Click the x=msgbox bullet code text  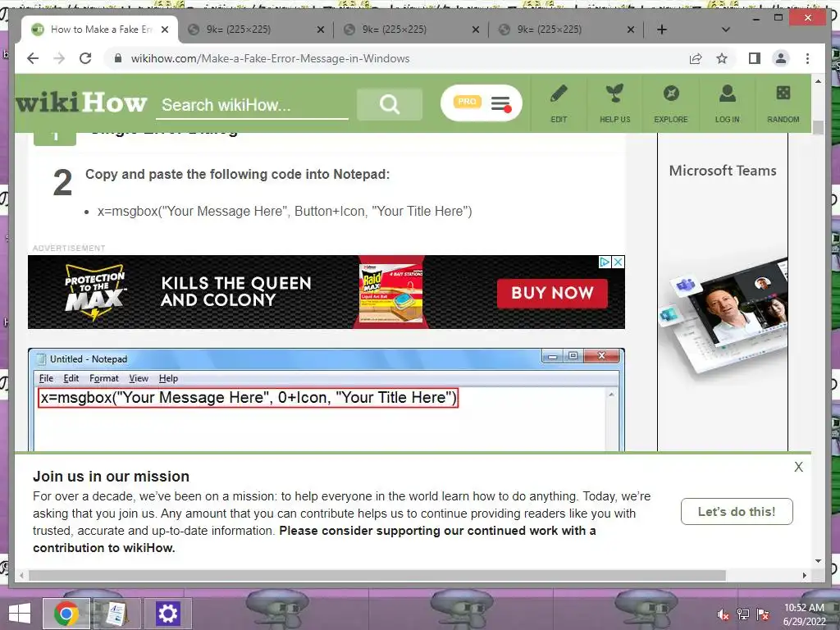point(285,211)
